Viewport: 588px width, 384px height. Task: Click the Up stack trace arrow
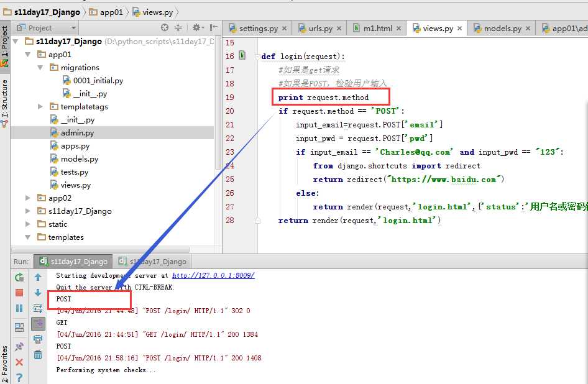pos(38,277)
